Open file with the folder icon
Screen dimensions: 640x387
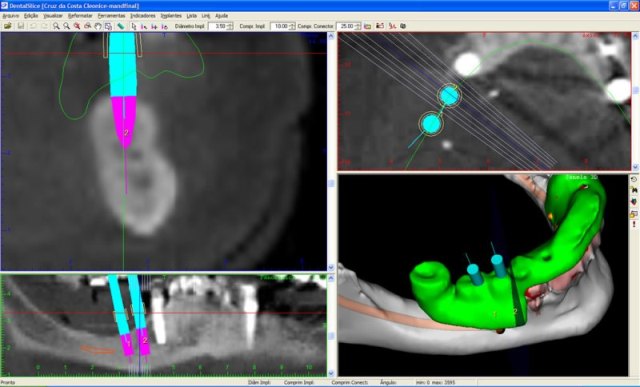click(x=7, y=26)
